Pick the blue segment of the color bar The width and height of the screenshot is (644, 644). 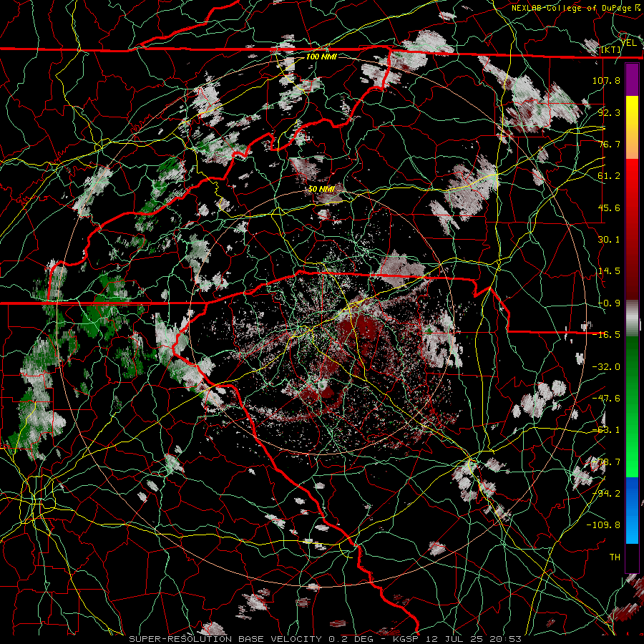tap(632, 510)
